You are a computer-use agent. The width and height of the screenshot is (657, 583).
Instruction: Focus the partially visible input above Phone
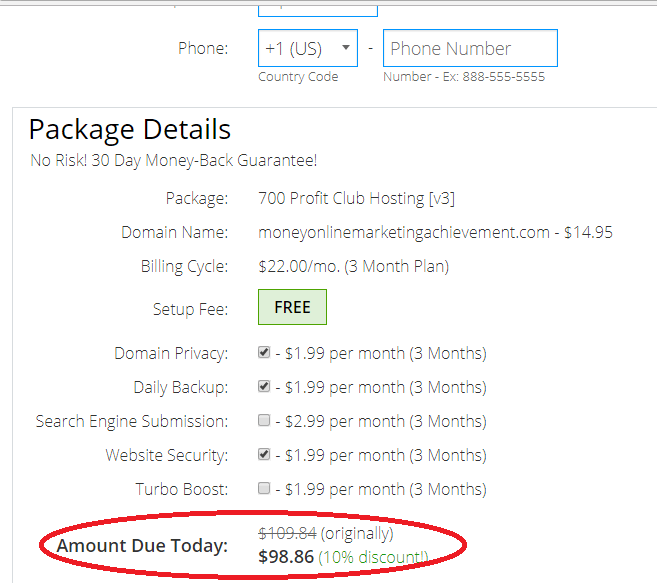coord(318,10)
